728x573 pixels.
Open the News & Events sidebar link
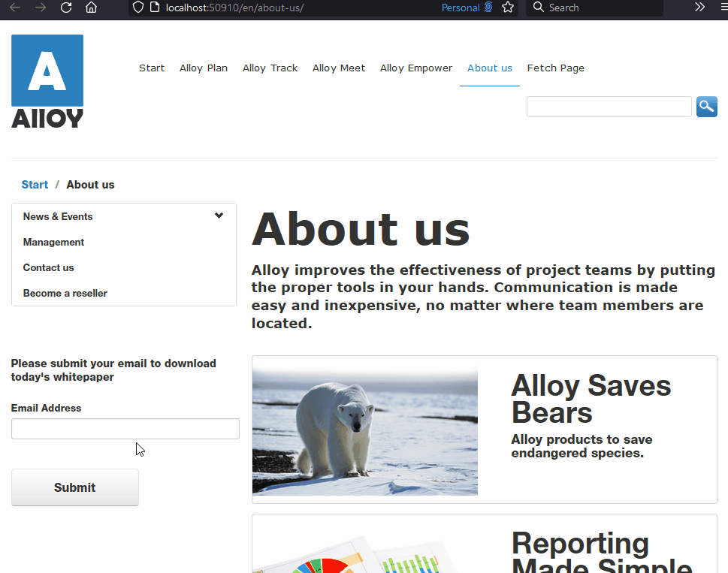58,217
